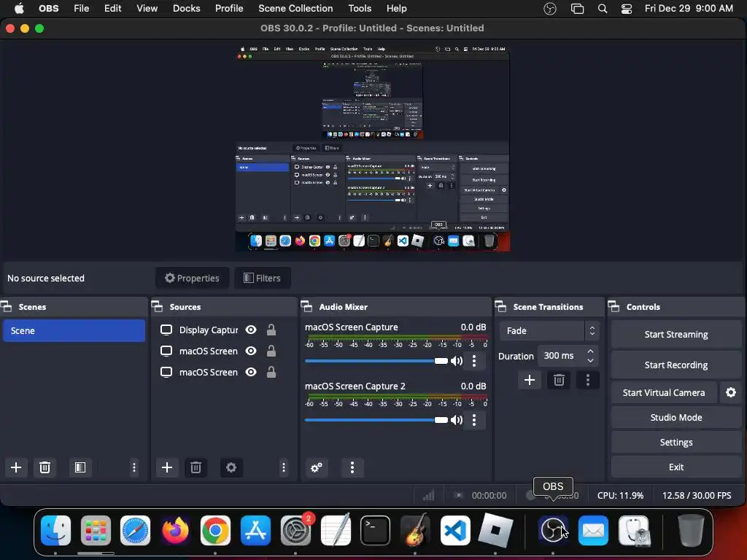The height and width of the screenshot is (560, 747).
Task: Open the Tools menu
Action: (360, 9)
